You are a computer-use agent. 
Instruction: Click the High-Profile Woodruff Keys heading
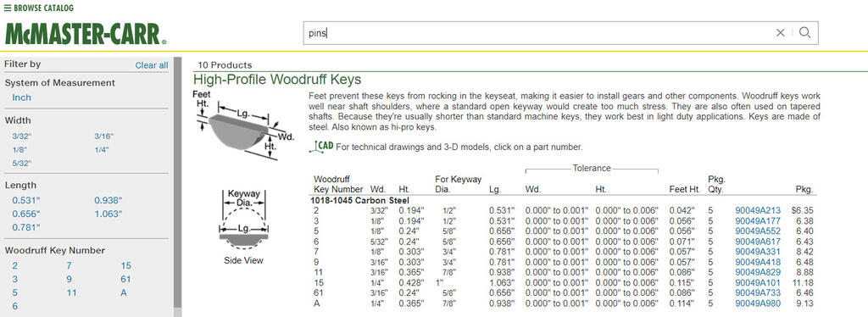(277, 79)
